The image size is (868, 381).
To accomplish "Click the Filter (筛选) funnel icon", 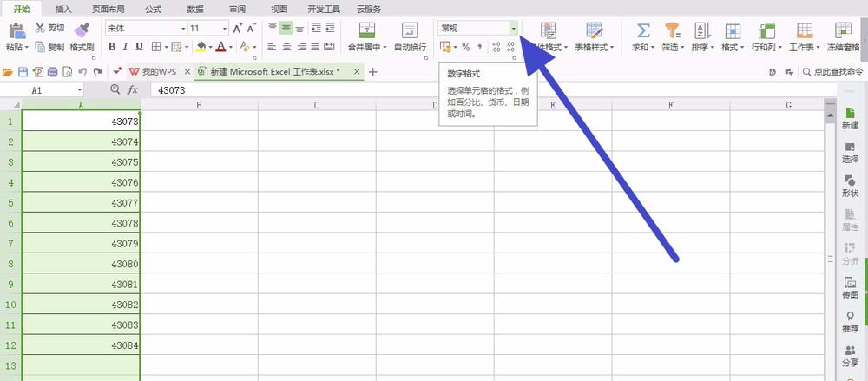I will [x=673, y=30].
